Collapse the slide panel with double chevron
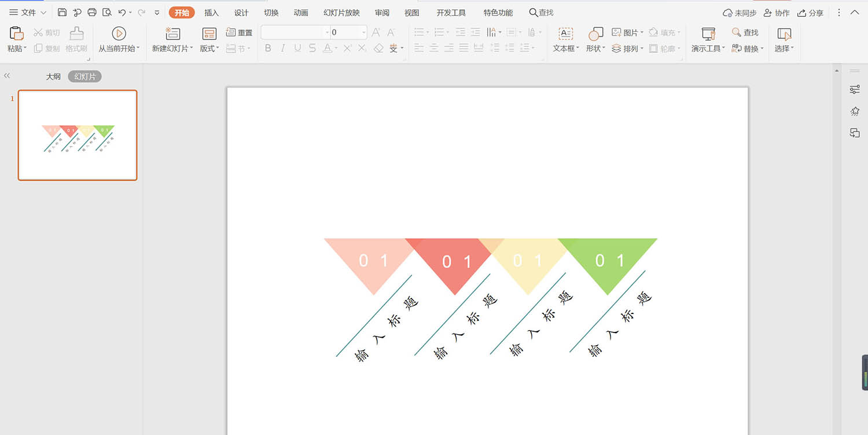This screenshot has width=868, height=435. point(7,75)
